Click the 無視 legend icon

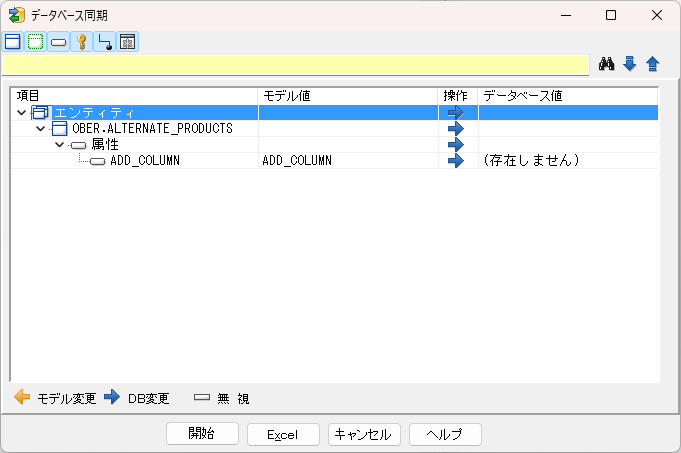click(202, 397)
